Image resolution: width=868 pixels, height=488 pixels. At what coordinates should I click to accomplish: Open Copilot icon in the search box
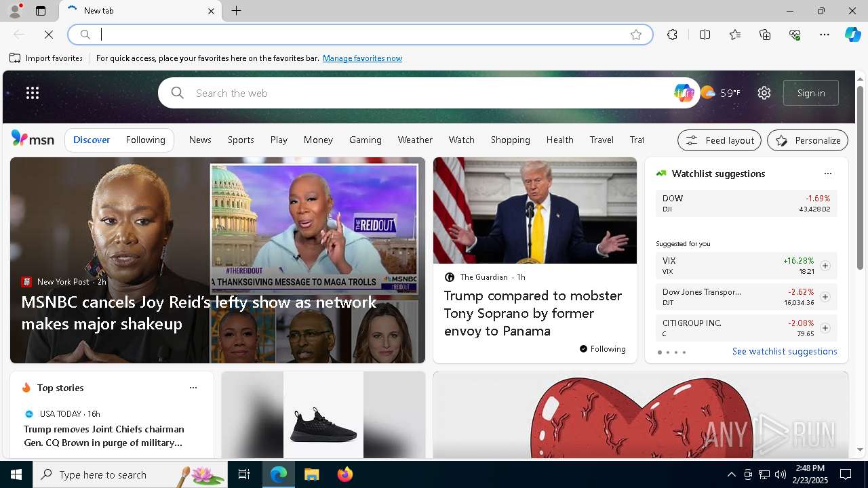[x=684, y=93]
